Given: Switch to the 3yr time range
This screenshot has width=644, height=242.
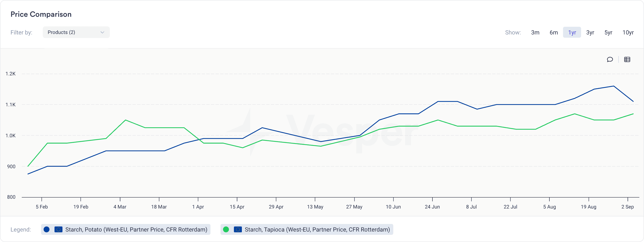Looking at the screenshot, I should [x=590, y=33].
